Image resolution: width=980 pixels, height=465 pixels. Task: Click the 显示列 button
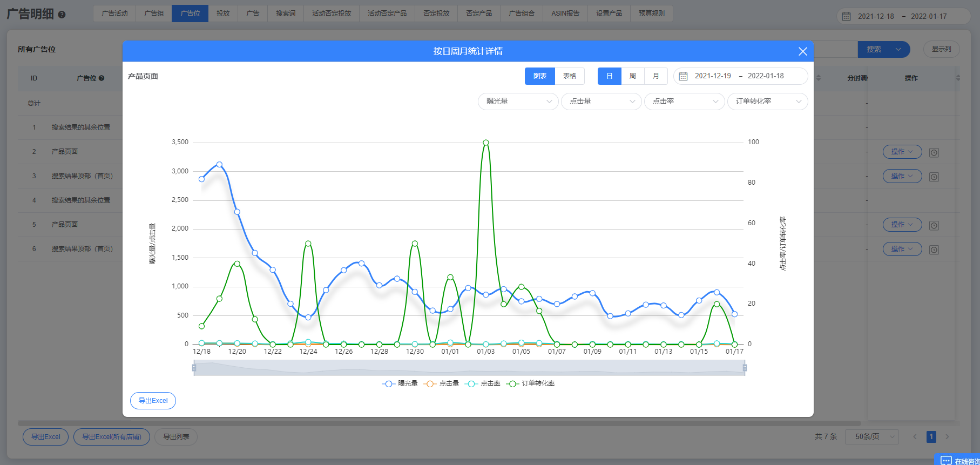click(x=941, y=49)
